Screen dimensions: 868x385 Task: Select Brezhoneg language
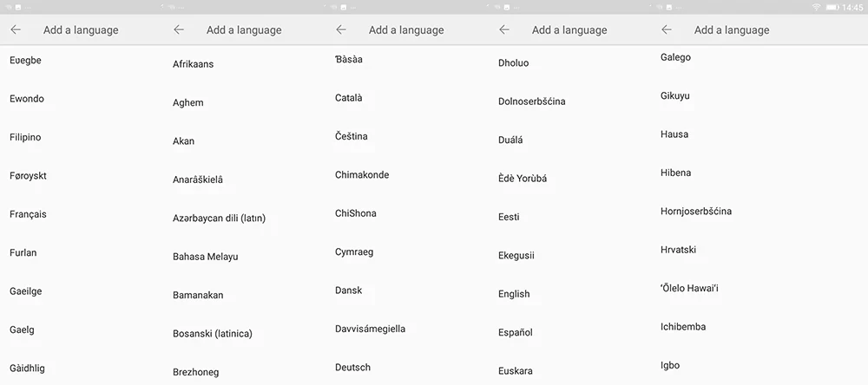click(x=196, y=372)
